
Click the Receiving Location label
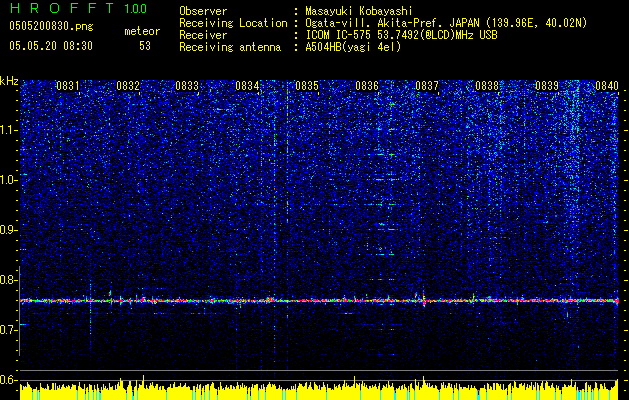pyautogui.click(x=233, y=23)
